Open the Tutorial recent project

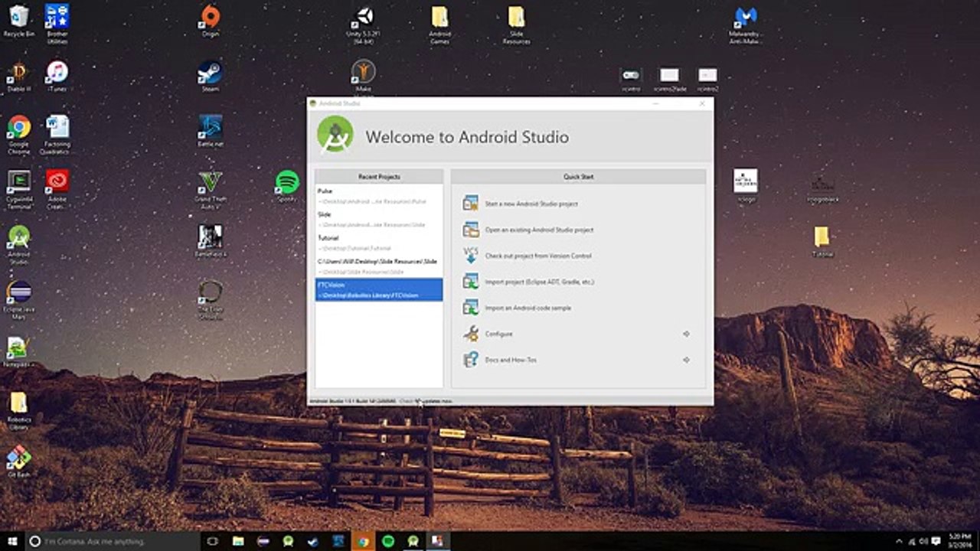(x=379, y=243)
